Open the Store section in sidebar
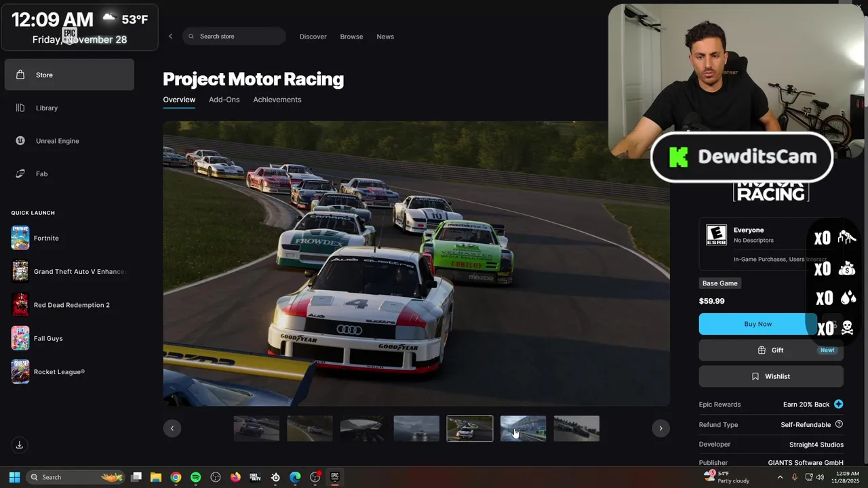 click(x=69, y=75)
